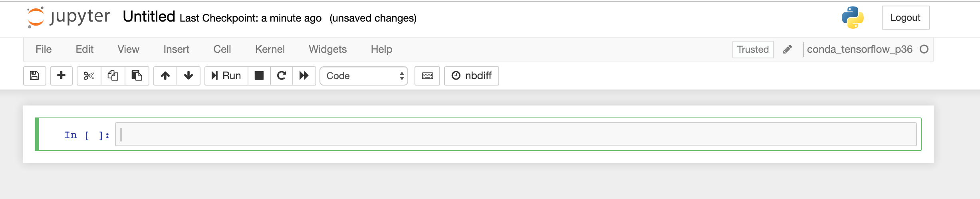Paste cells below using the clipboard icon
The width and height of the screenshot is (980, 199).
[x=137, y=76]
